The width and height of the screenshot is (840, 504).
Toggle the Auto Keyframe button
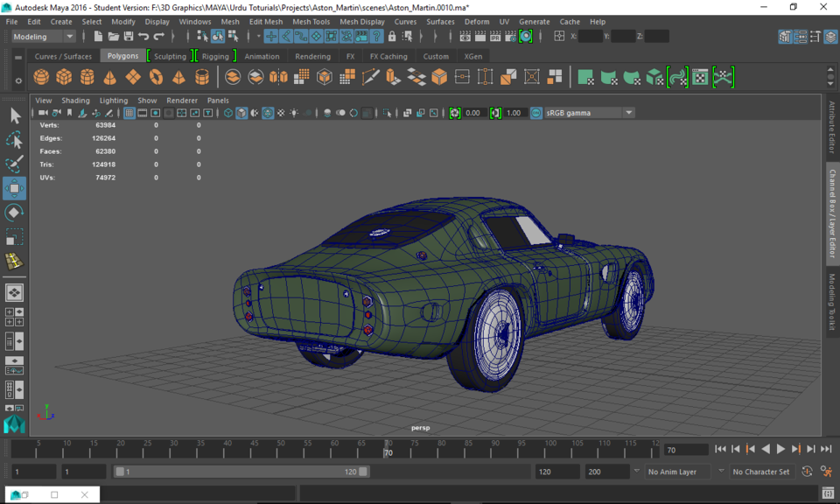pos(807,472)
